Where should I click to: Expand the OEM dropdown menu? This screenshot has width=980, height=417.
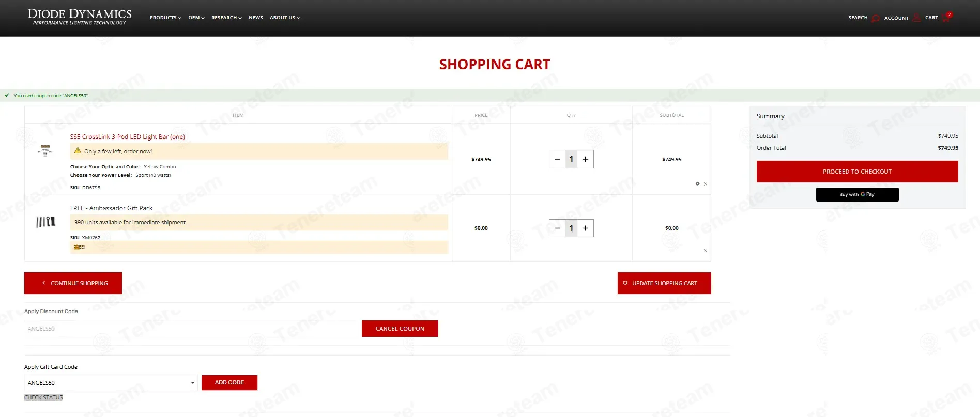(x=196, y=18)
